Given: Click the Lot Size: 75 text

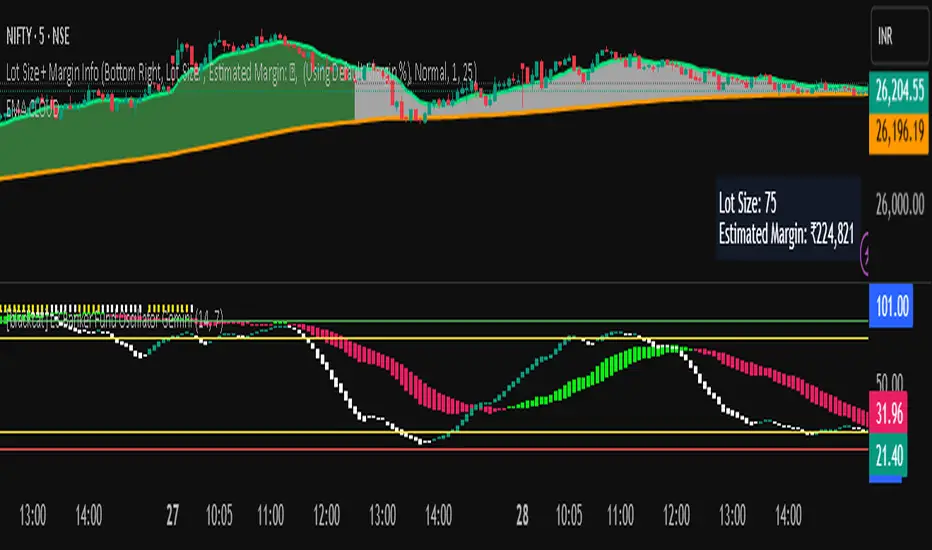Looking at the screenshot, I should (x=748, y=203).
